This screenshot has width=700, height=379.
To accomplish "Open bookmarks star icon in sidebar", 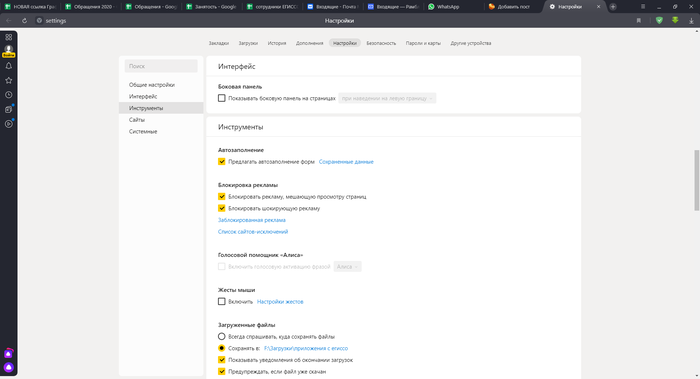I will point(8,80).
